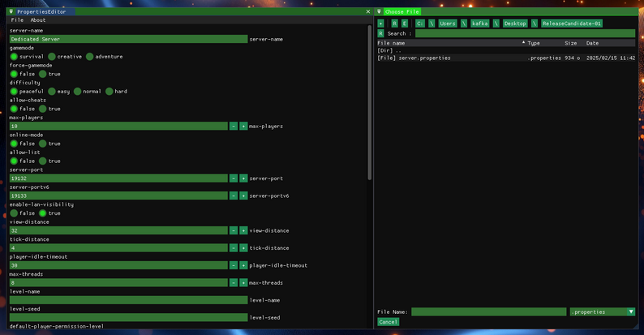Increase max-threads with the plus button
Viewport: 644px width, 335px height.
(x=243, y=282)
